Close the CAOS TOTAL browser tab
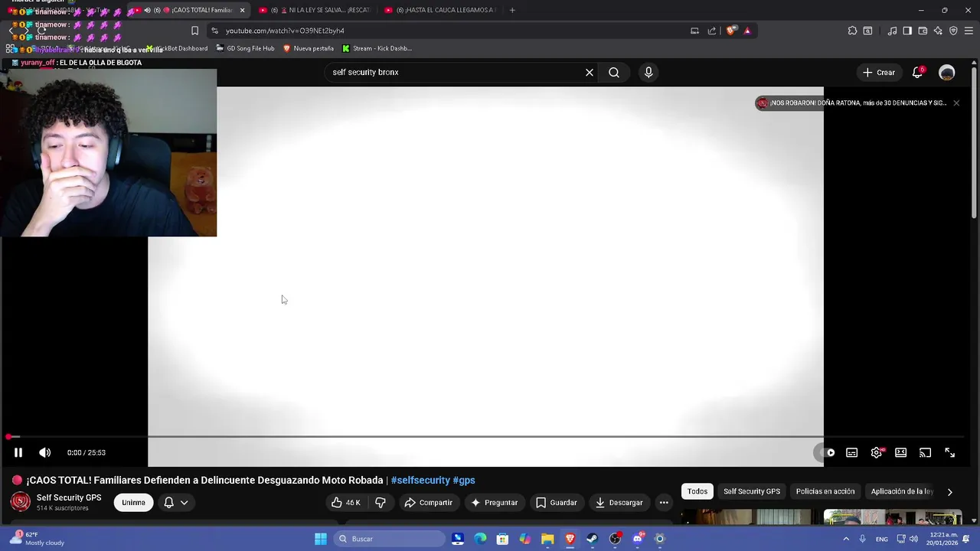 pos(242,10)
